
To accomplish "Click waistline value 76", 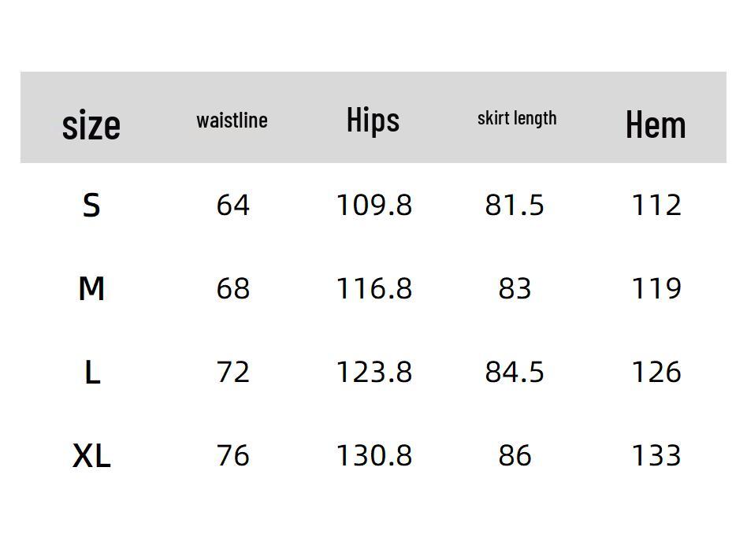I will click(232, 456).
